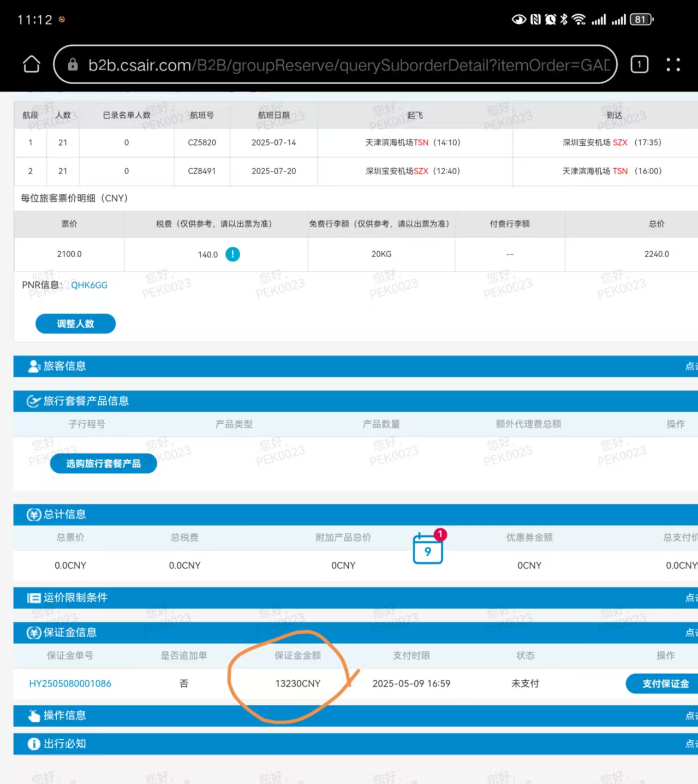This screenshot has width=698, height=784.
Task: Tap the lock icon in address bar
Action: pos(73,65)
